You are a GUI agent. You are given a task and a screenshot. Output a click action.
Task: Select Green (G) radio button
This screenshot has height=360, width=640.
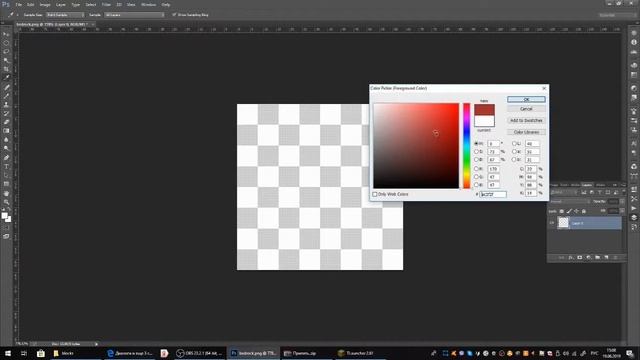click(x=476, y=177)
